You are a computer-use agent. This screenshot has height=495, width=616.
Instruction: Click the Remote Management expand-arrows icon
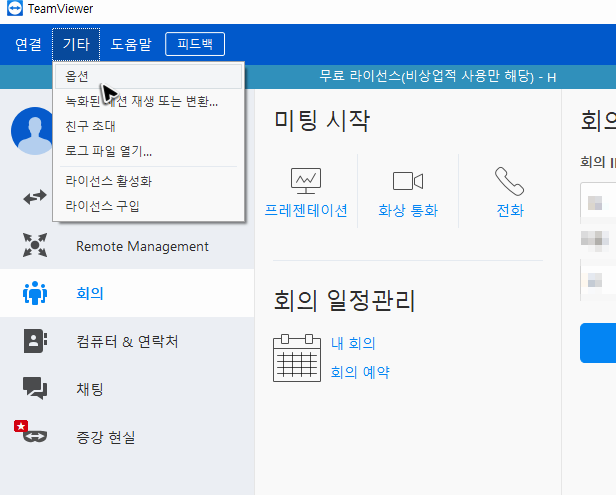click(35, 245)
